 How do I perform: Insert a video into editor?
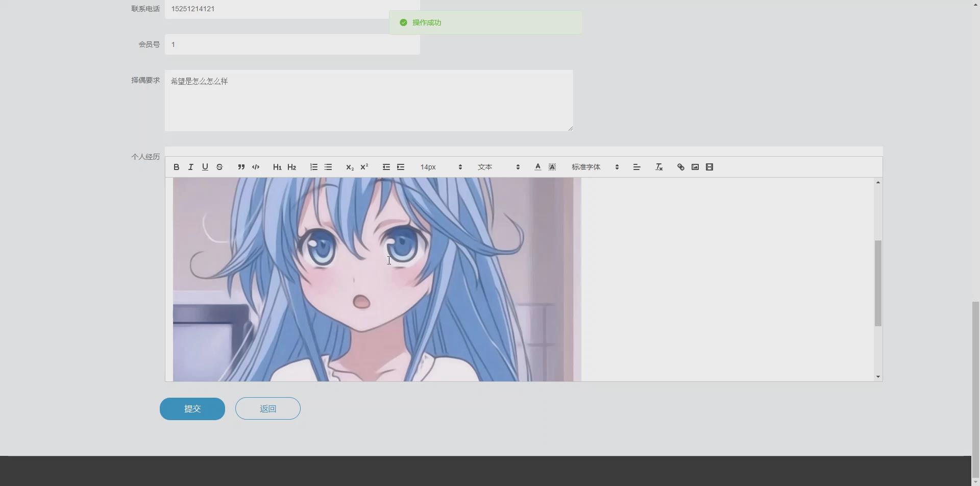(709, 167)
